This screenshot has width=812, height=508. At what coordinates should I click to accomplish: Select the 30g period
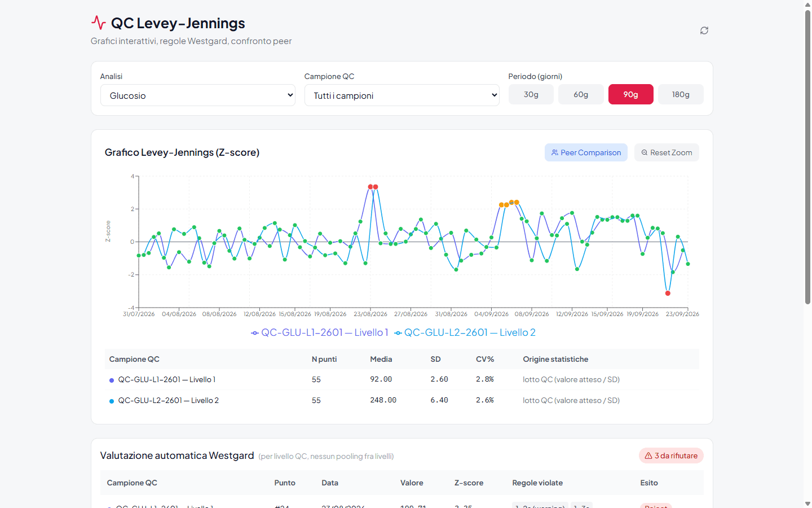(531, 94)
